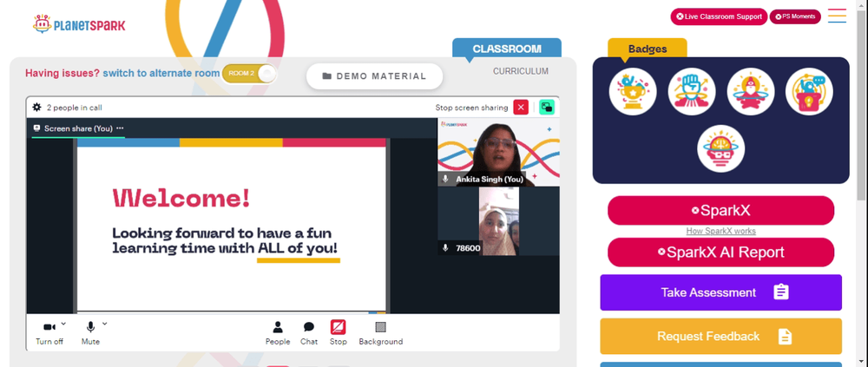Screen dimensions: 868x367
Task: Open call settings gear icon
Action: pyautogui.click(x=37, y=108)
